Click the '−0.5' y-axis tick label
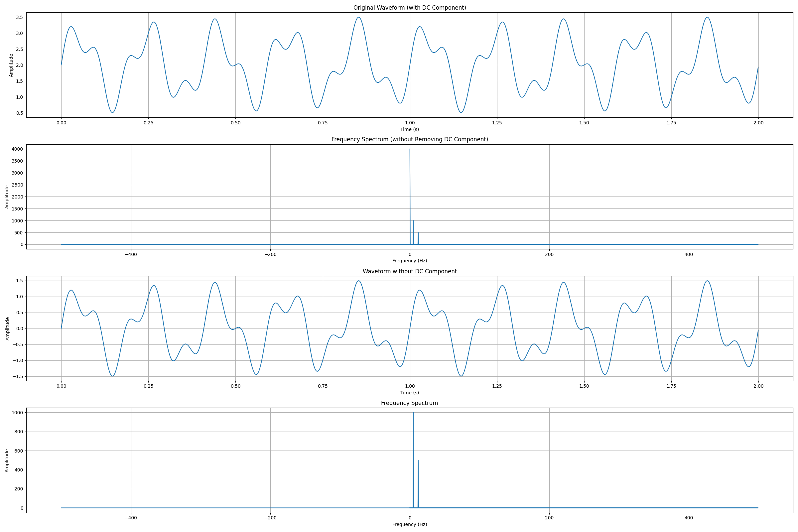This screenshot has height=532, width=798. click(x=17, y=344)
